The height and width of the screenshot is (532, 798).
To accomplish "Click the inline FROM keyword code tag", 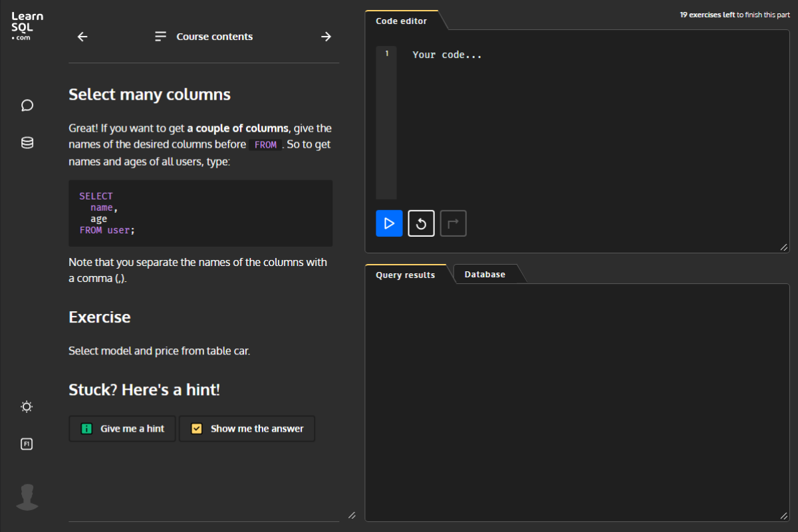I will [x=265, y=145].
